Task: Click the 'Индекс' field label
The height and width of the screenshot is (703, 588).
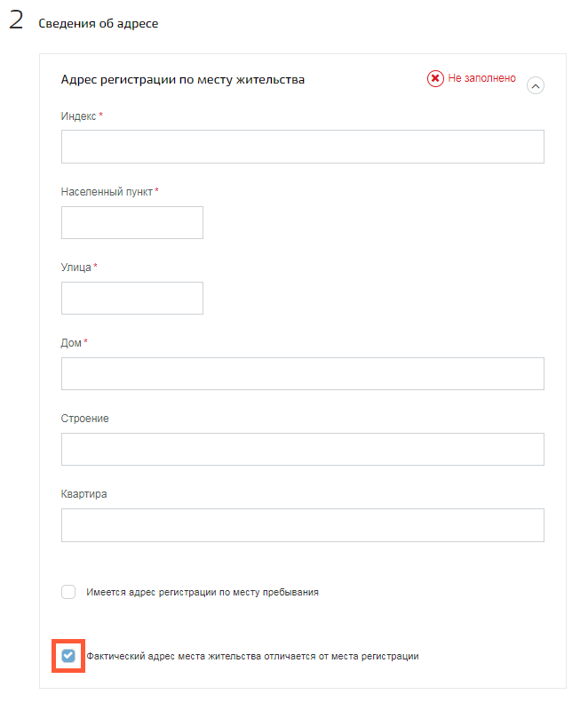Action: click(78, 116)
